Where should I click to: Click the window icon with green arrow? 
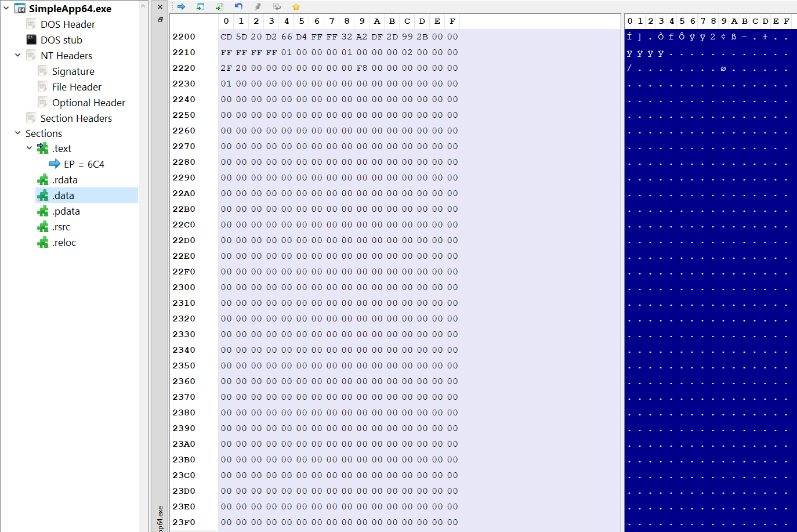(x=200, y=7)
